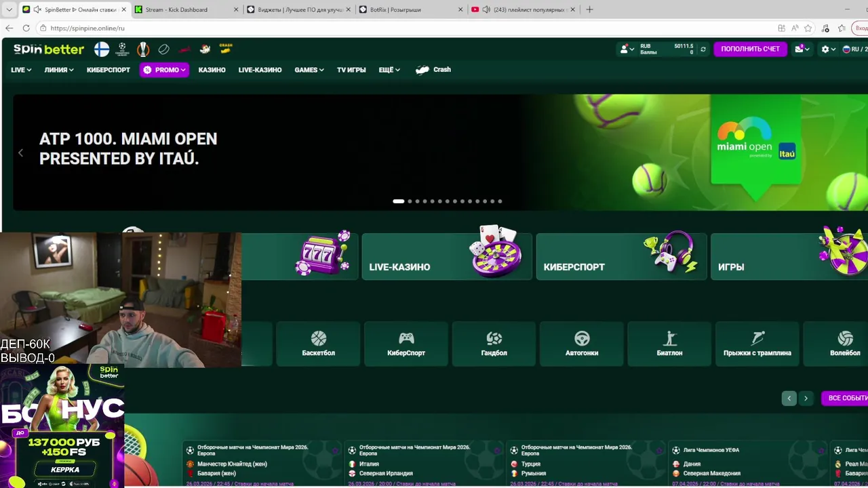Click the browser back arrow
This screenshot has height=488, width=868.
tap(9, 28)
